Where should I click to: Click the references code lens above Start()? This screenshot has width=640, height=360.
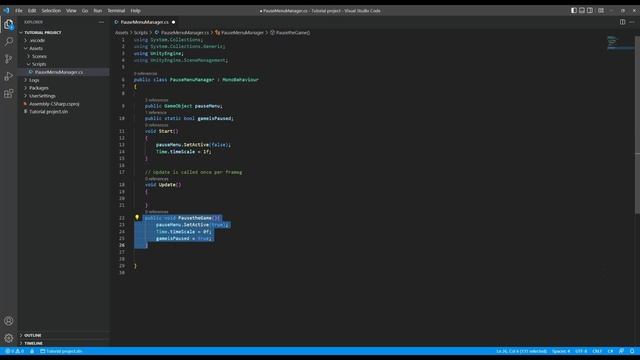pos(156,125)
